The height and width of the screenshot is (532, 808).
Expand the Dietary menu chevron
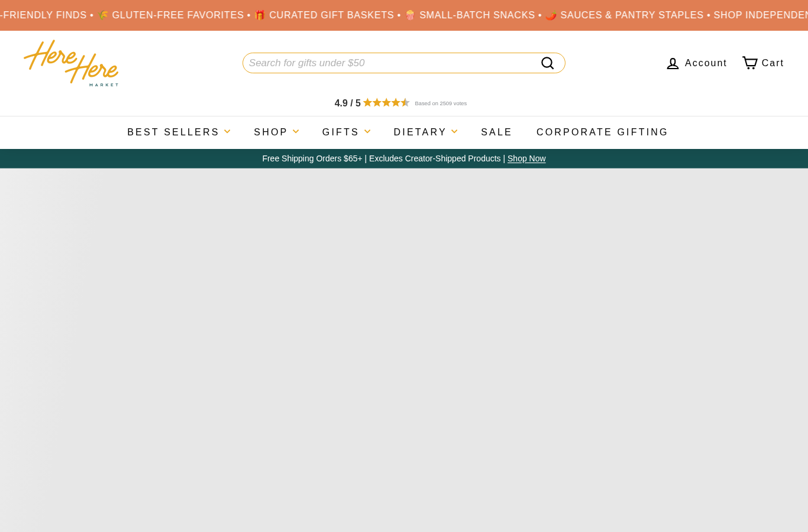tap(454, 132)
